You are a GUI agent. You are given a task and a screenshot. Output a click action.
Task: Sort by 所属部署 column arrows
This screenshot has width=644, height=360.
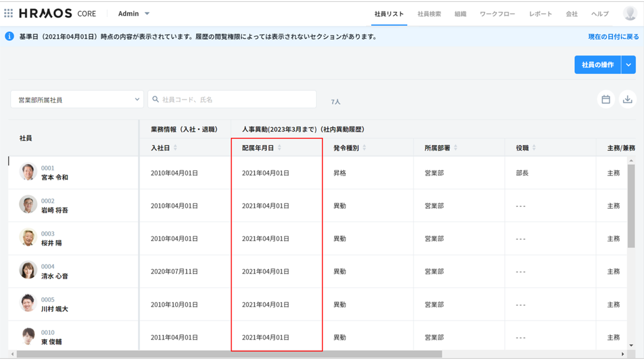point(456,148)
